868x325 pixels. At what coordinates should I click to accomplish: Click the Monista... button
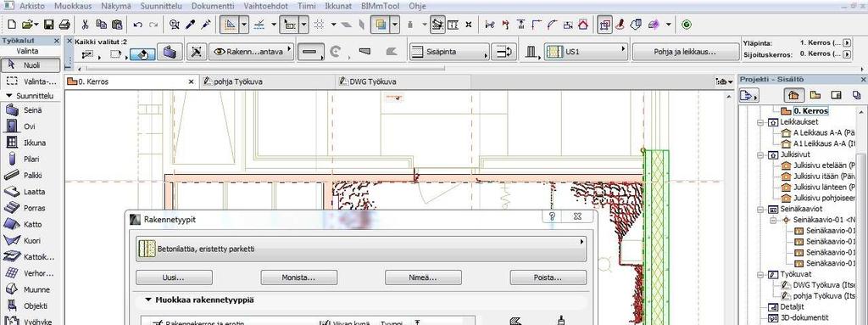coord(299,277)
